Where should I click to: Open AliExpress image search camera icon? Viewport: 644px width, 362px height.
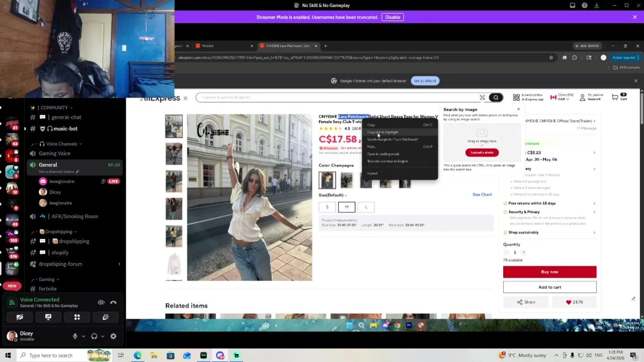[482, 98]
